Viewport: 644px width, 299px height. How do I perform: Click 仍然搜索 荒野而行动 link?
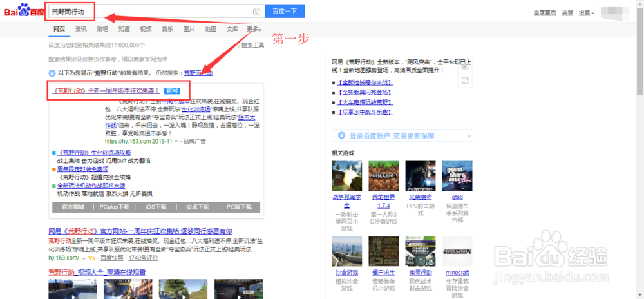point(198,73)
